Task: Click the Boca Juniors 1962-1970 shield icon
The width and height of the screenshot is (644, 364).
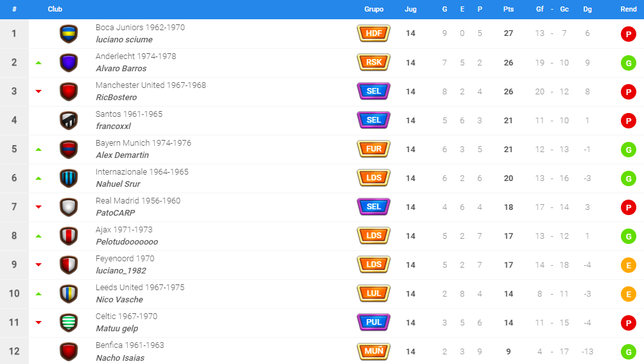Action: coord(69,33)
